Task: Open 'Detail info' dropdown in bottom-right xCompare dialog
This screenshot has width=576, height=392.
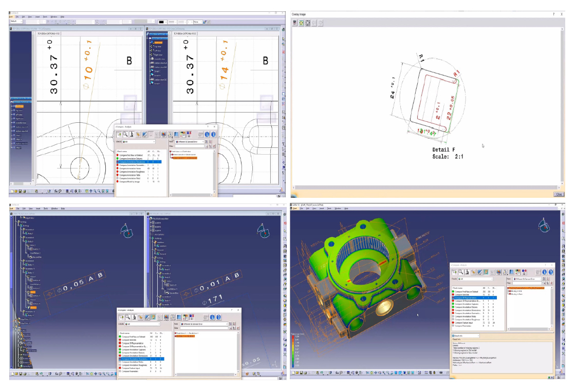Action: [466, 336]
